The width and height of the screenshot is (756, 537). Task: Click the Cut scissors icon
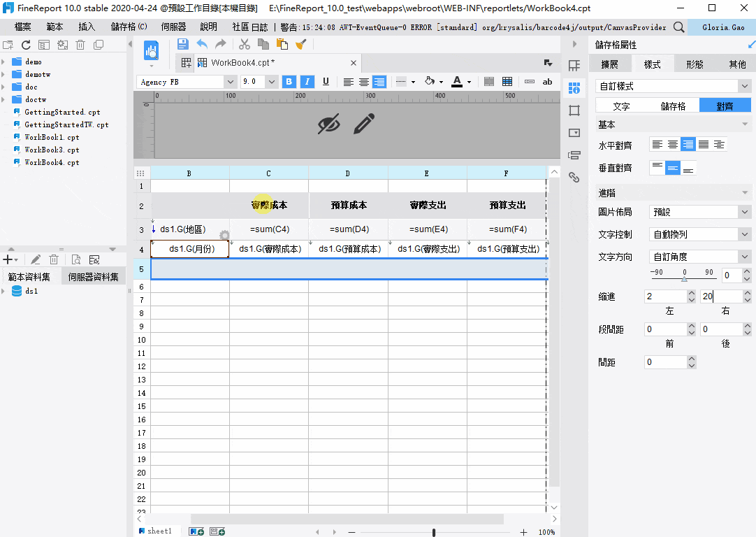[245, 44]
